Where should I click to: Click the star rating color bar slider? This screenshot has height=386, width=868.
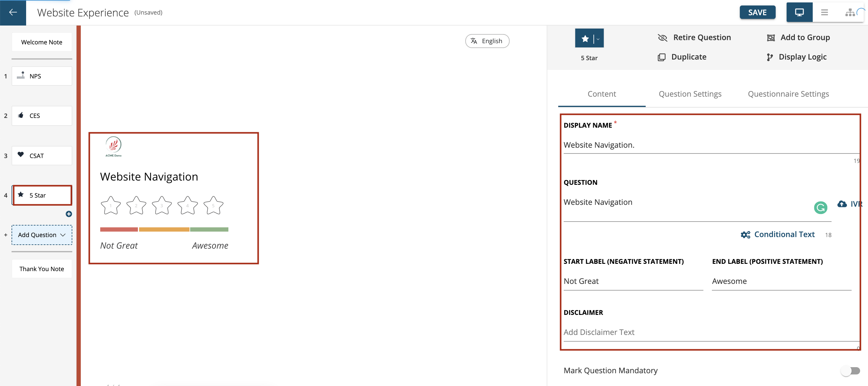[164, 229]
